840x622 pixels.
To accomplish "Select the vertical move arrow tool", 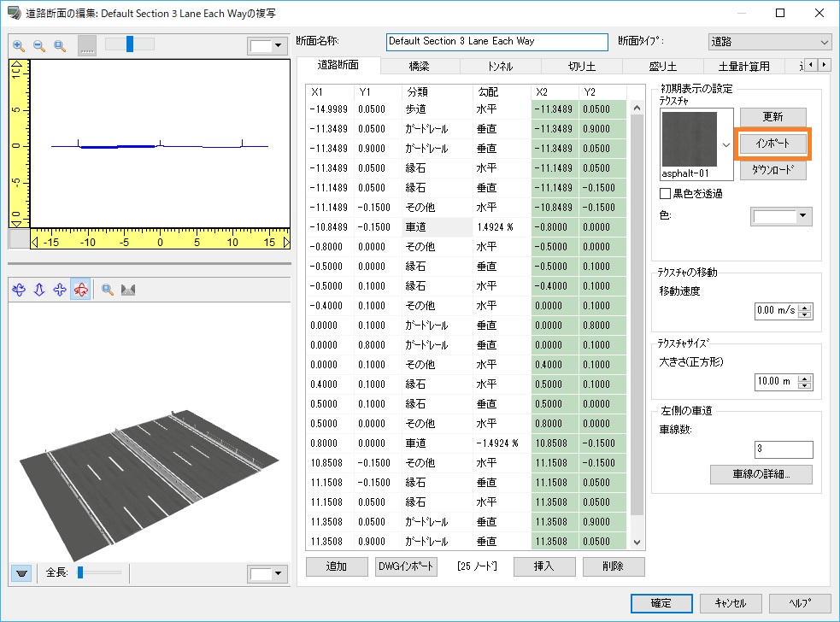I will pos(39,290).
